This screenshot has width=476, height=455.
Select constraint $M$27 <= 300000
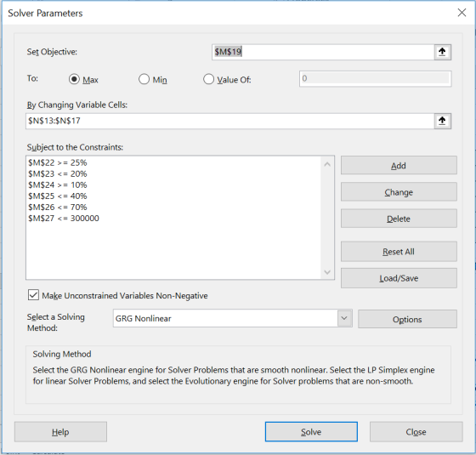click(x=64, y=219)
